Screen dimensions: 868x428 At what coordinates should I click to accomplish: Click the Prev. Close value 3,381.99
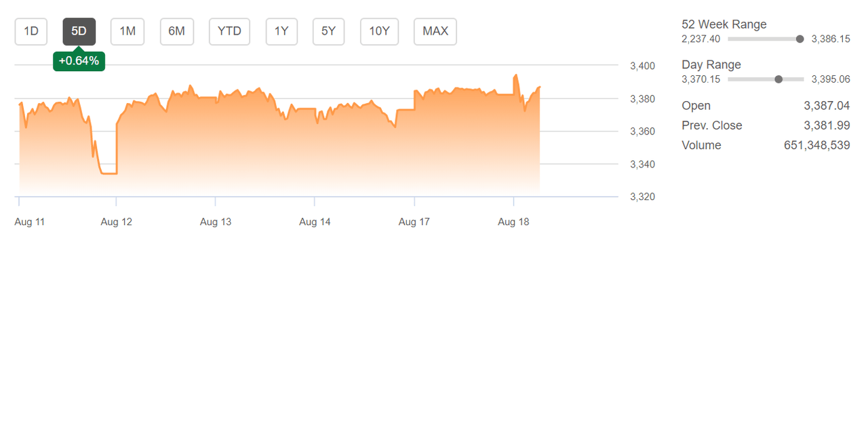827,125
